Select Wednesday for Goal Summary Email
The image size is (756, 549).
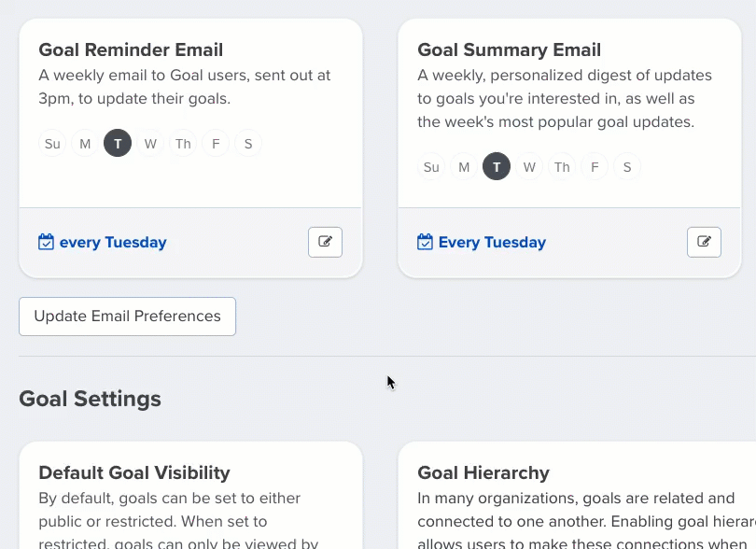click(529, 167)
